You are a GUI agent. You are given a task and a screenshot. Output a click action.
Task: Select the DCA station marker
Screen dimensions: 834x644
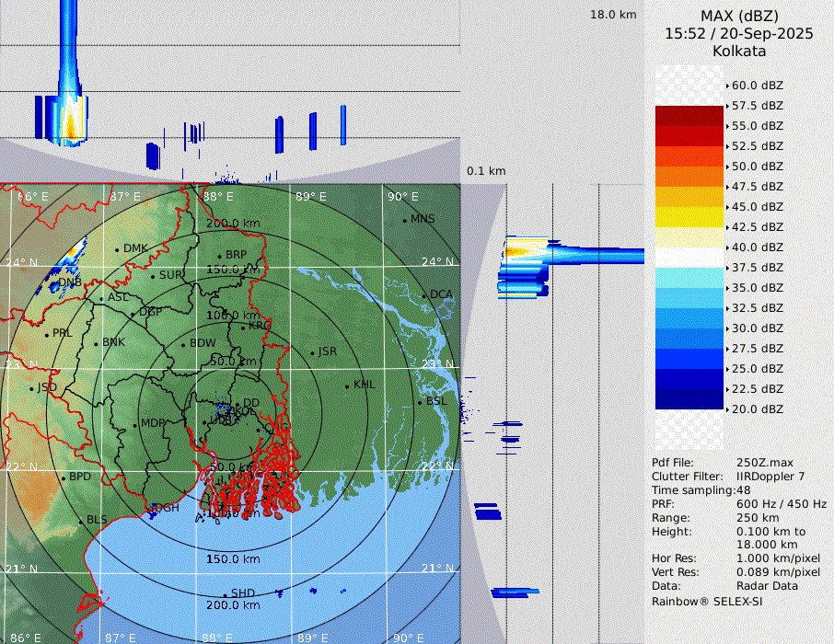click(424, 295)
